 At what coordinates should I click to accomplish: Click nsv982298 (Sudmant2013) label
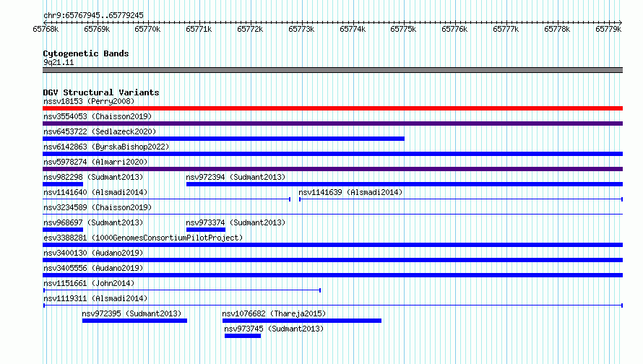pyautogui.click(x=93, y=177)
